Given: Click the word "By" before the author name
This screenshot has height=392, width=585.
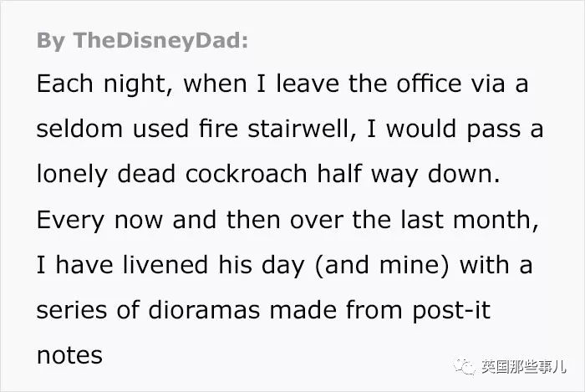Looking at the screenshot, I should [x=50, y=42].
